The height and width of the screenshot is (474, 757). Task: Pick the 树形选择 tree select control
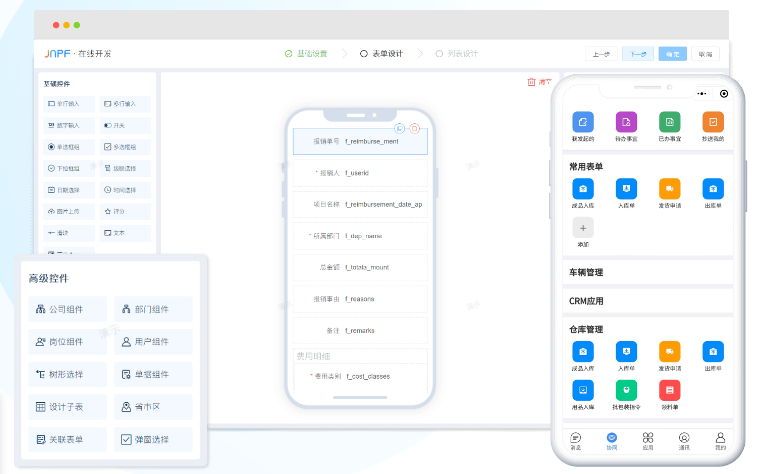68,374
